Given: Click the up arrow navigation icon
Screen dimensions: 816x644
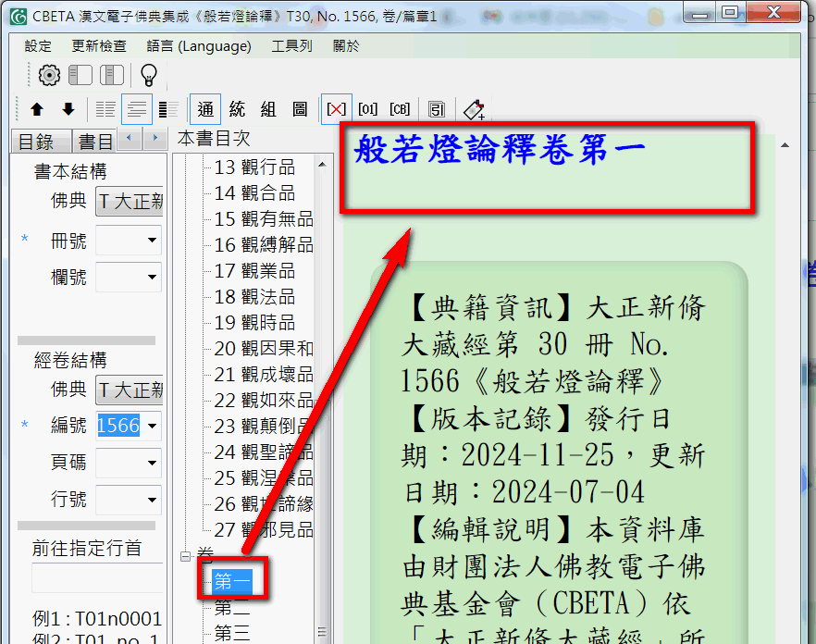Looking at the screenshot, I should pyautogui.click(x=37, y=109).
